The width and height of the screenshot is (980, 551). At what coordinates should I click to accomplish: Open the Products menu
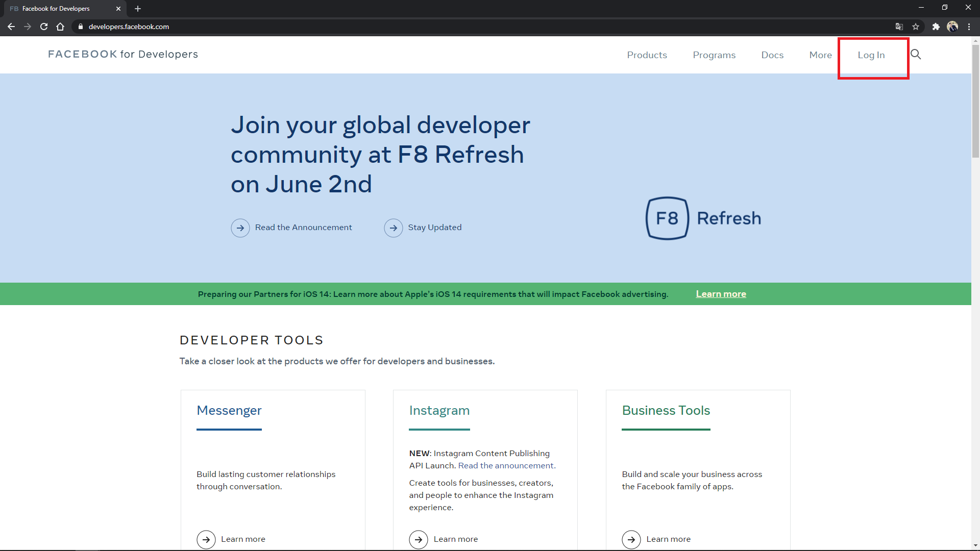pos(647,55)
